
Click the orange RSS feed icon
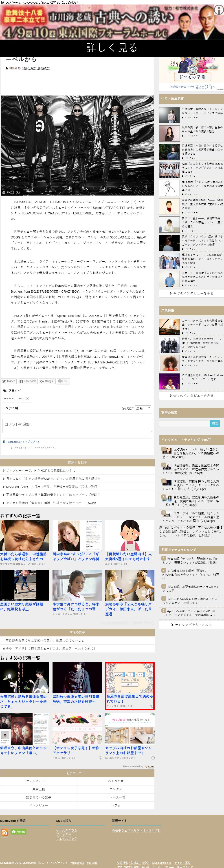pyautogui.click(x=5, y=832)
